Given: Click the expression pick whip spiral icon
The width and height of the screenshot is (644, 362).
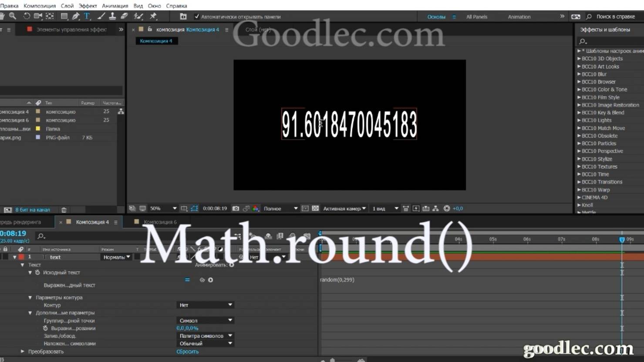Looking at the screenshot, I should click(x=202, y=280).
